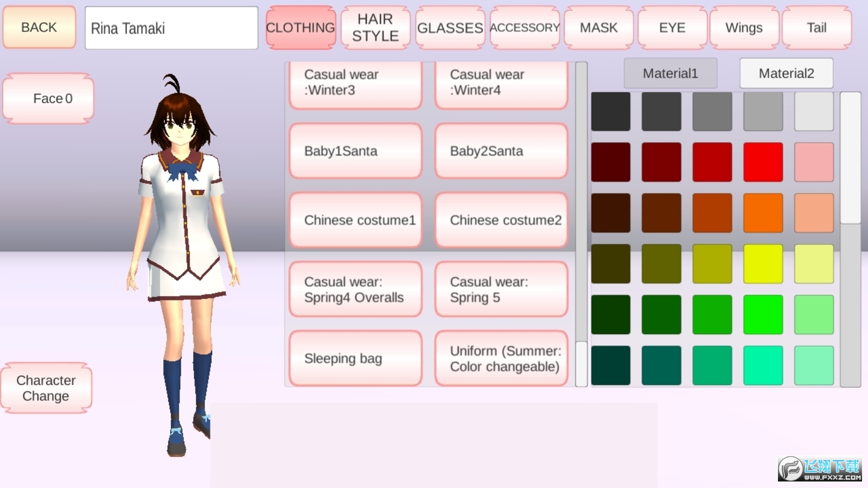Click the Rina Tamaki name field
This screenshot has width=868, height=488.
click(171, 27)
